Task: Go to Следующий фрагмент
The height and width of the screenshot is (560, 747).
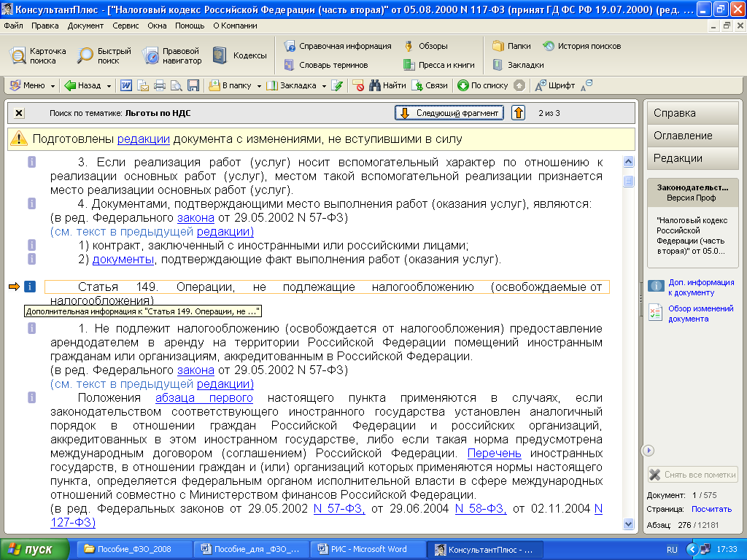Action: [x=449, y=113]
